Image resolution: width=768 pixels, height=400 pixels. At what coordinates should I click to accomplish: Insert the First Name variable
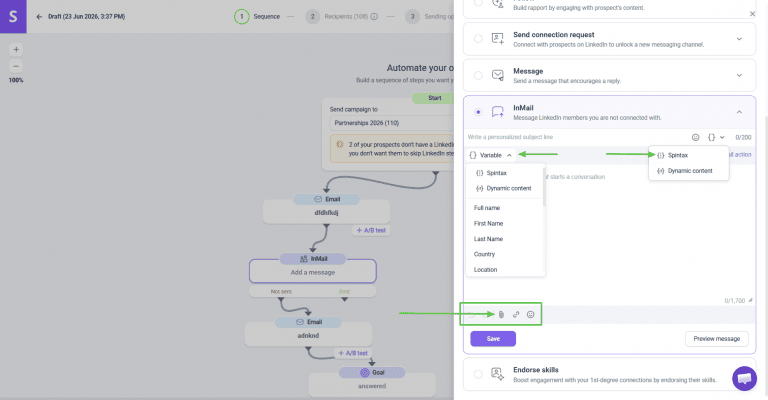(488, 224)
